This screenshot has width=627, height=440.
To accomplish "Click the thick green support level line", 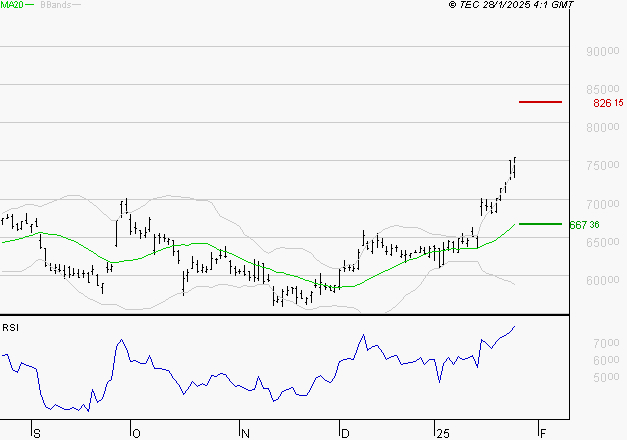I will 540,224.
